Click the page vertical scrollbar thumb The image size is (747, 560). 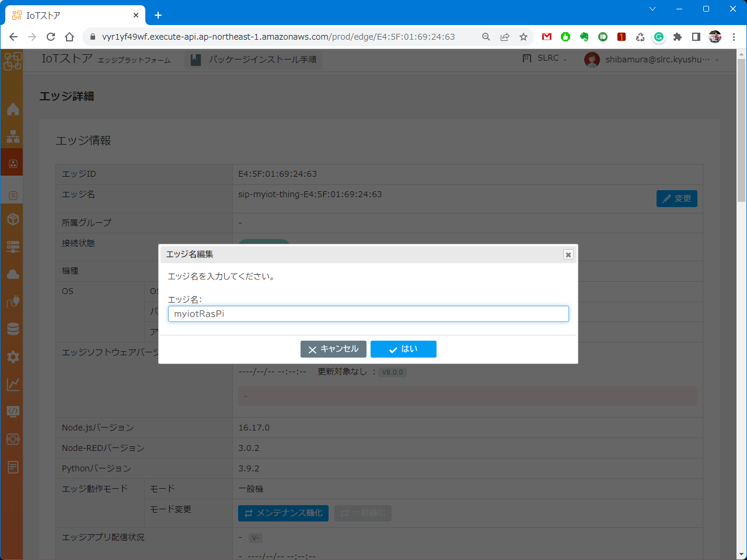point(741,130)
